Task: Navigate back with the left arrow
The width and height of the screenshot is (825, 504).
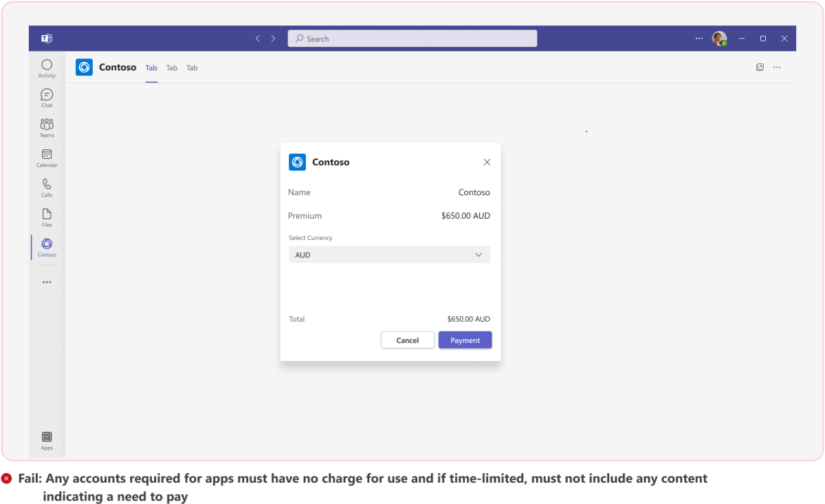Action: tap(257, 39)
